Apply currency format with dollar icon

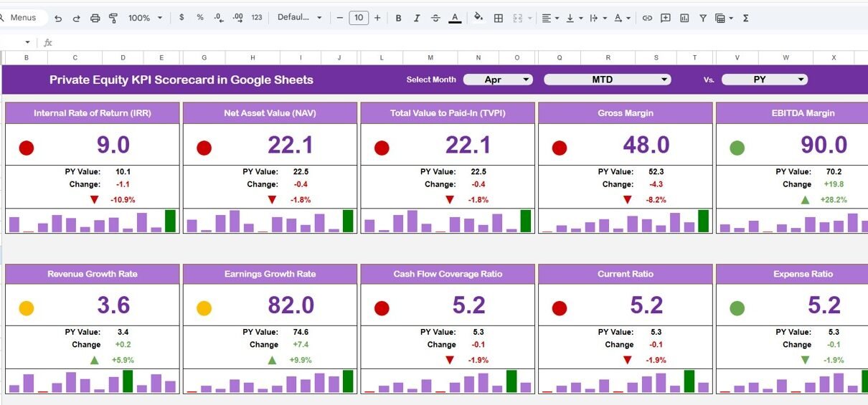tap(181, 18)
